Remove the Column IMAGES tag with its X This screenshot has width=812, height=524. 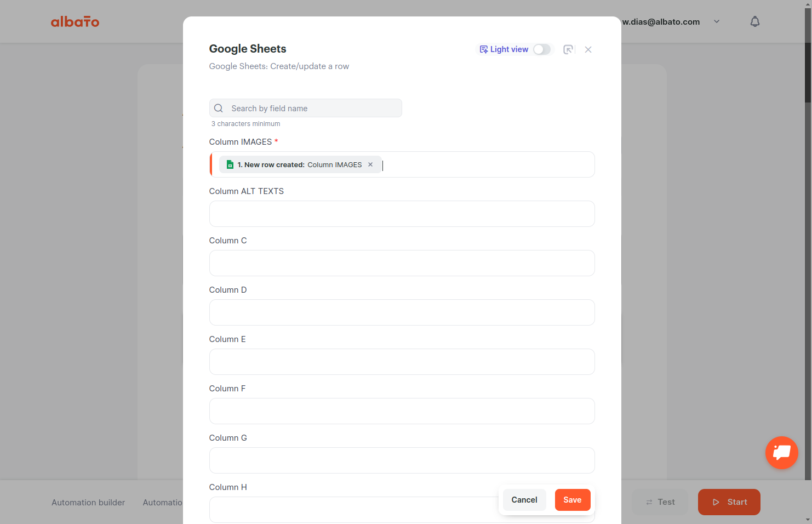click(x=370, y=164)
